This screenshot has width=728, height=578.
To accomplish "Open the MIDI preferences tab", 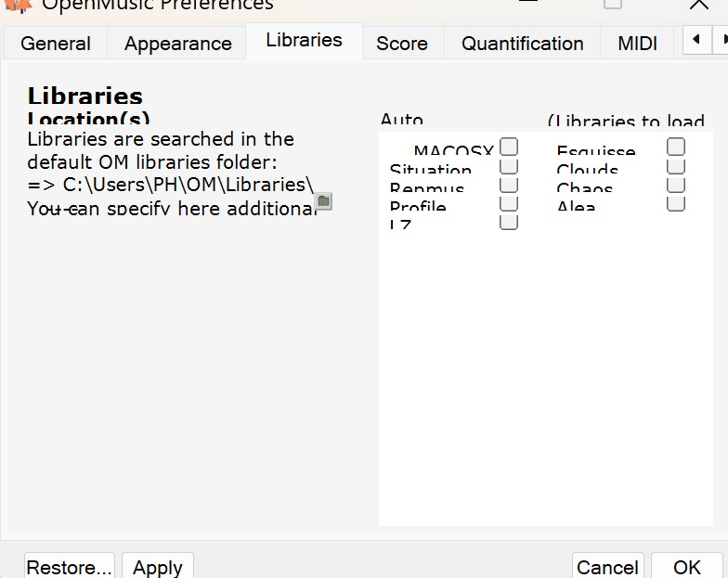I will point(637,44).
